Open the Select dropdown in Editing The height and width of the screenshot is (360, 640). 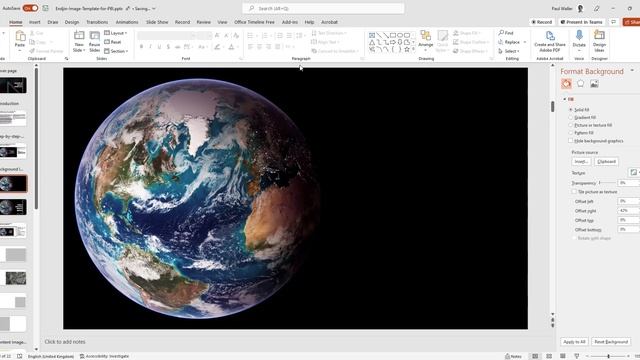click(509, 51)
